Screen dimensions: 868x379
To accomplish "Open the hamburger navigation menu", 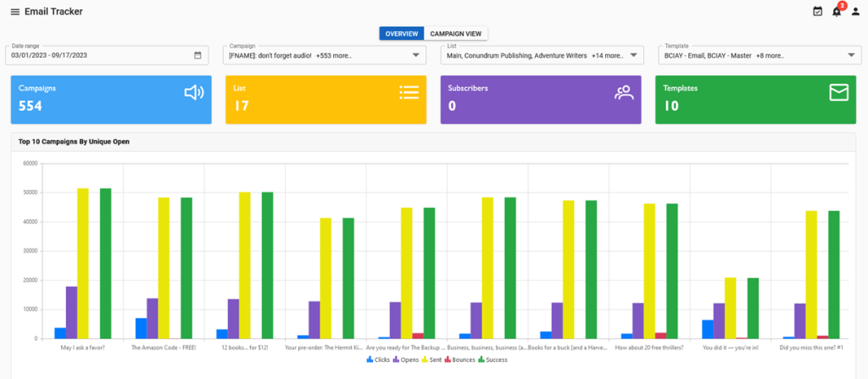I will pyautogui.click(x=14, y=12).
